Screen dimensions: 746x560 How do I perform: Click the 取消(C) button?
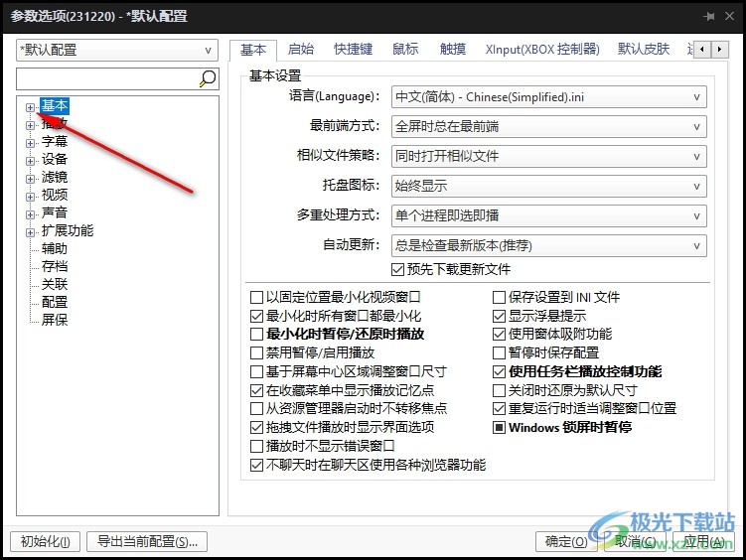point(635,541)
